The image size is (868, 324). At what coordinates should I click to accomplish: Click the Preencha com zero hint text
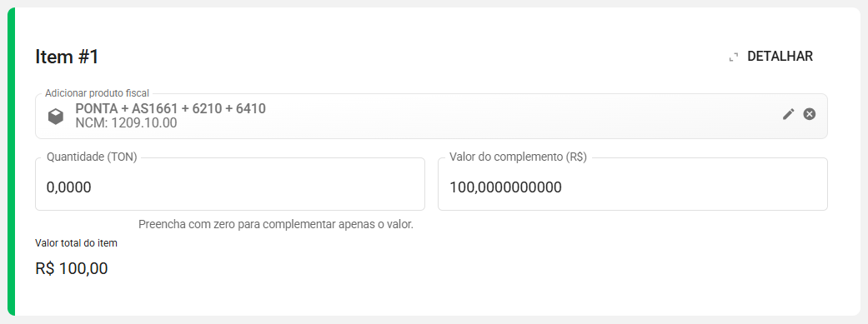[x=276, y=225]
